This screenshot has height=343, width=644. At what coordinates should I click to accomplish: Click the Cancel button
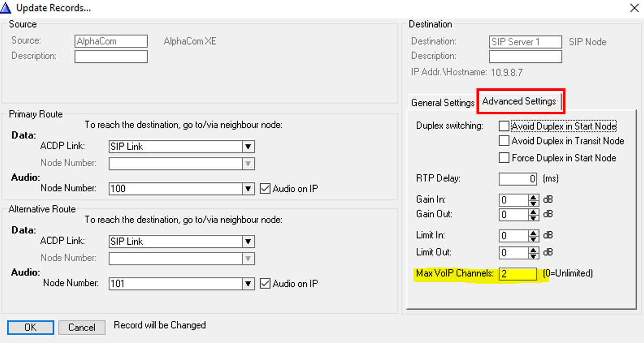click(82, 327)
